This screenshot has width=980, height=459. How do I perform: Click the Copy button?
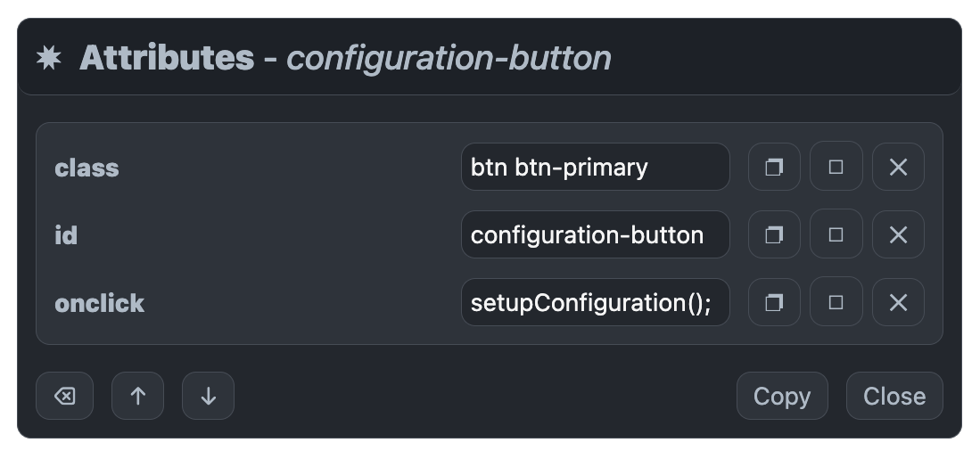[782, 396]
